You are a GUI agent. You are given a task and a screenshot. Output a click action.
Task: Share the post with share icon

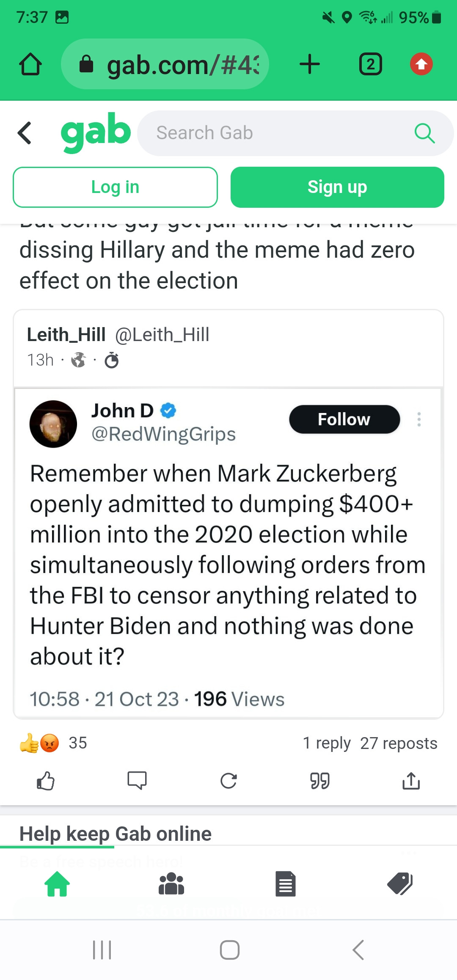(x=411, y=781)
